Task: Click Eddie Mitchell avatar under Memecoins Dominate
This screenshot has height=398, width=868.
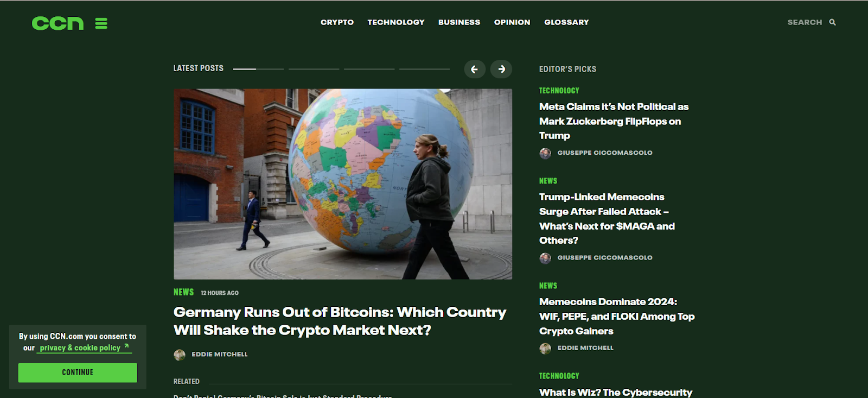Action: (x=545, y=349)
